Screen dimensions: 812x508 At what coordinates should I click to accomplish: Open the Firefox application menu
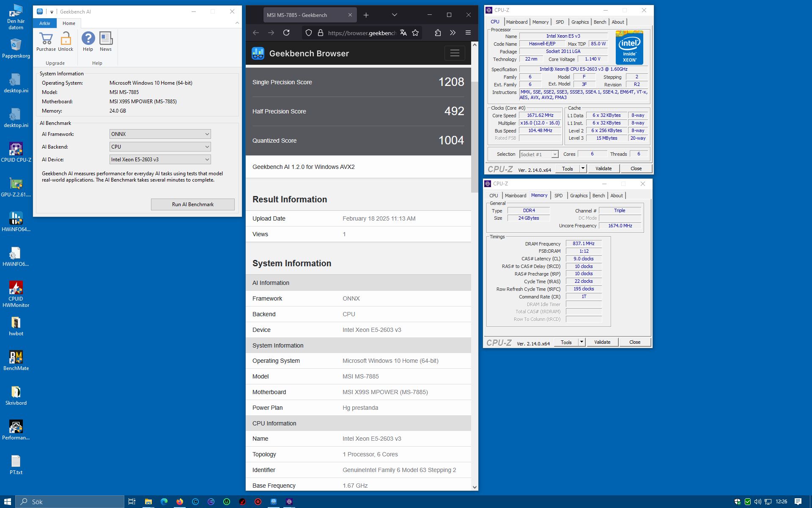point(468,33)
